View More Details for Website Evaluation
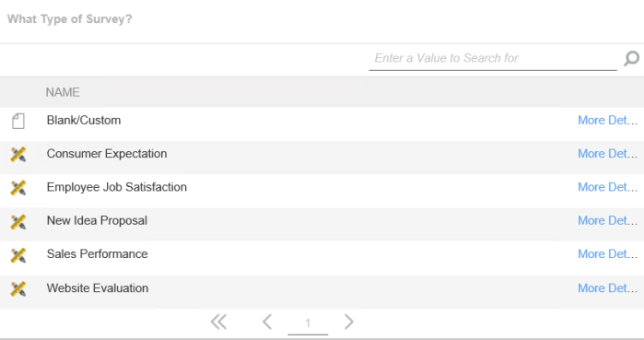Screen dimensions: 644x340 click(x=607, y=288)
